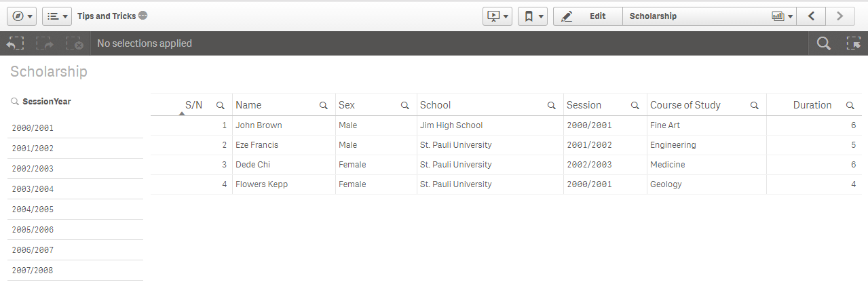The width and height of the screenshot is (868, 299).
Task: Click search icon in School column header
Action: point(552,106)
